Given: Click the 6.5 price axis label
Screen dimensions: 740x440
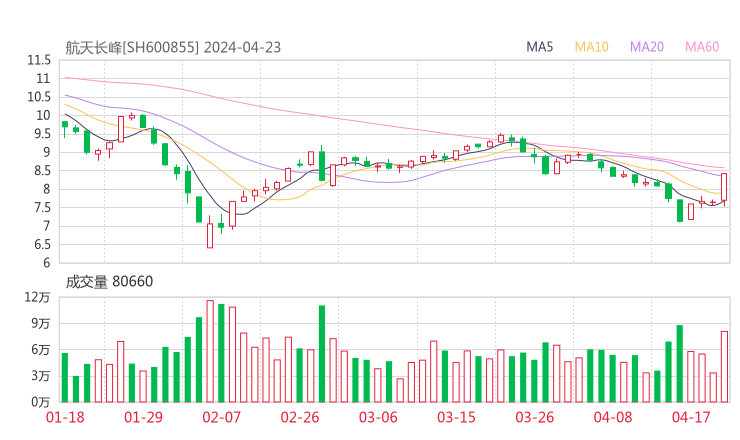Looking at the screenshot, I should (x=42, y=245).
